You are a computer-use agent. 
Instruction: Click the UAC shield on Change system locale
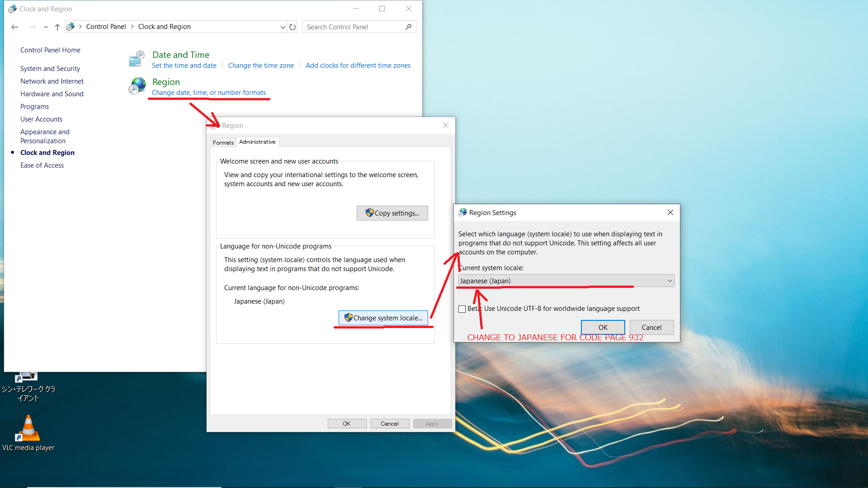pos(347,318)
